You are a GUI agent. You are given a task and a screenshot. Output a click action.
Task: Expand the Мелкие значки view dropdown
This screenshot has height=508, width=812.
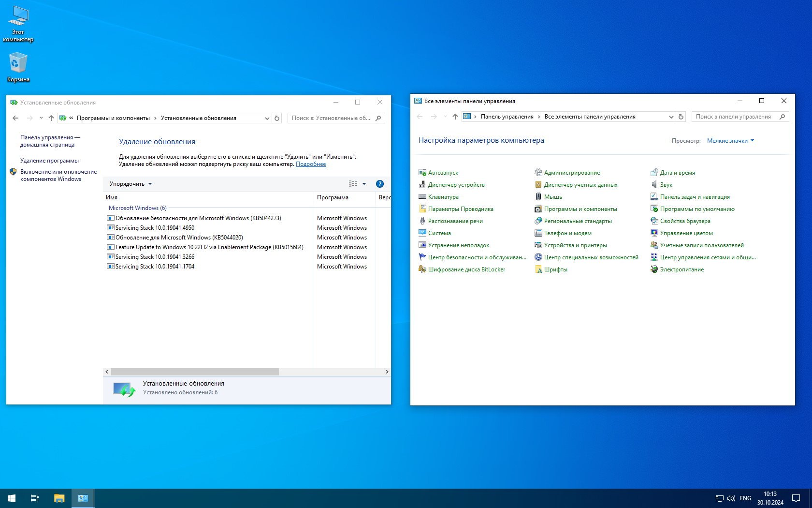pos(730,141)
